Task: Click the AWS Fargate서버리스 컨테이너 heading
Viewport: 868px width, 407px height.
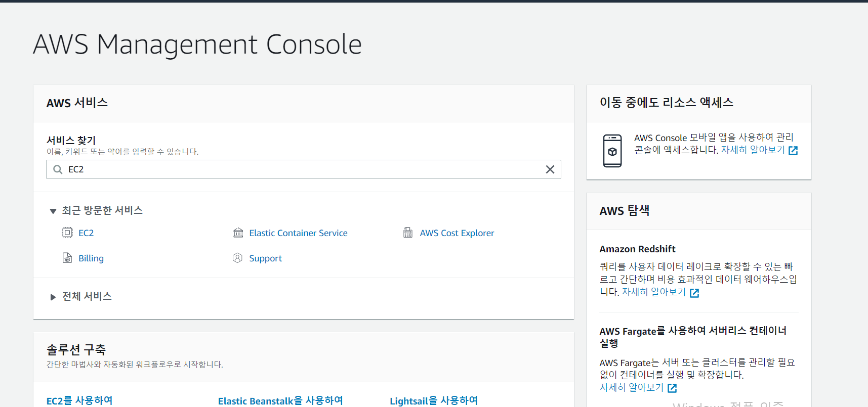Action: tap(693, 337)
